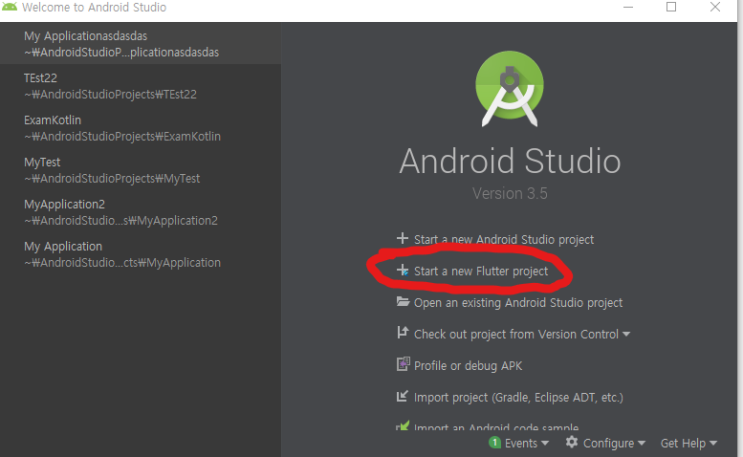The image size is (743, 457).
Task: Click the Profile or debug APK icon
Action: (x=403, y=364)
